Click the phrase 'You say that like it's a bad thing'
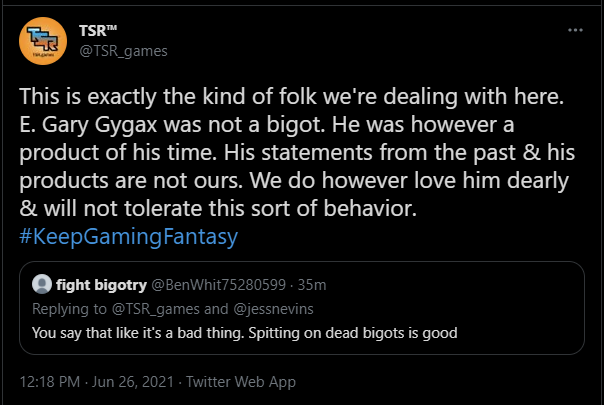 [138, 333]
